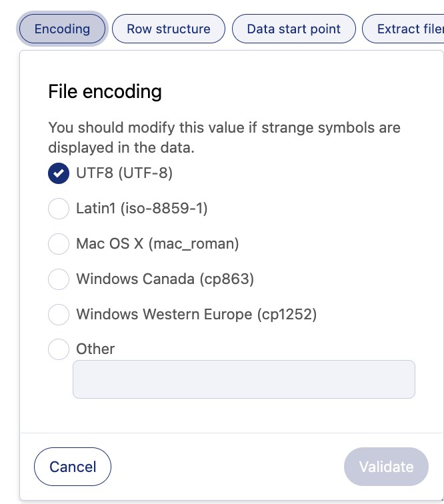
Task: Select the Latin1 (iso-8859-1) radio circle
Action: pos(59,209)
